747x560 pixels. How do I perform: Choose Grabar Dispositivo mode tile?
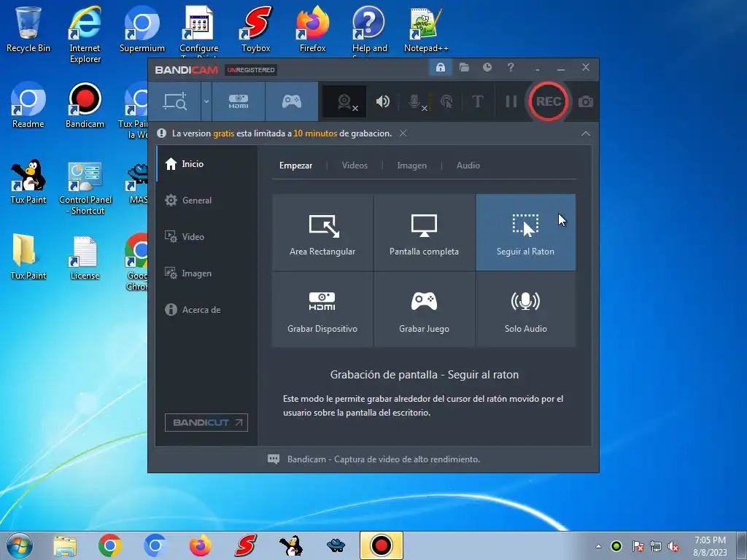click(x=322, y=309)
